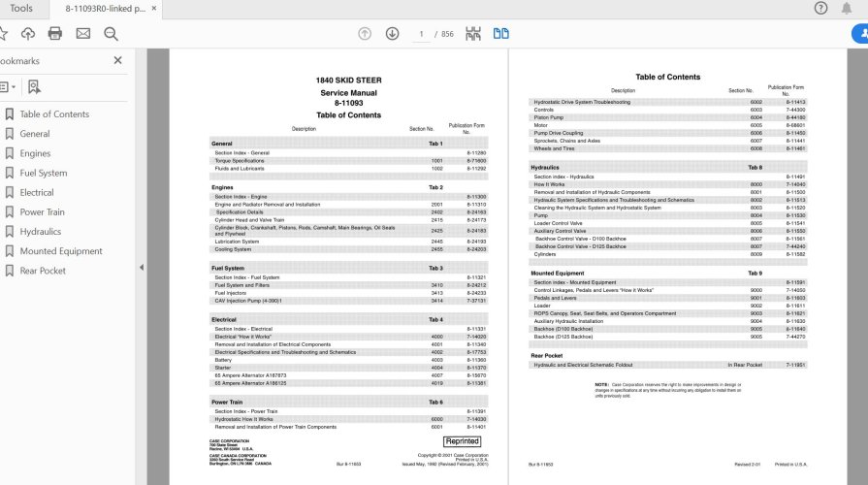
Task: Toggle the two-page view icon
Action: click(500, 34)
